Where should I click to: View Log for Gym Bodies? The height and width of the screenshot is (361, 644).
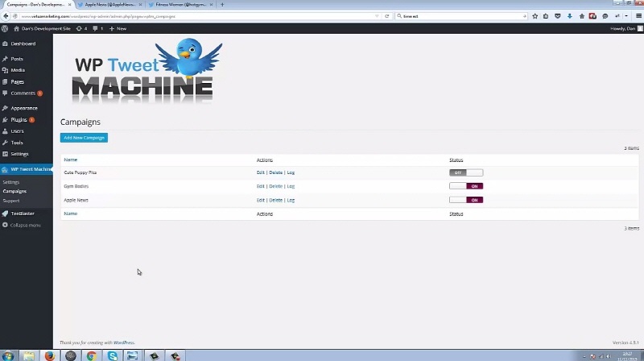291,186
